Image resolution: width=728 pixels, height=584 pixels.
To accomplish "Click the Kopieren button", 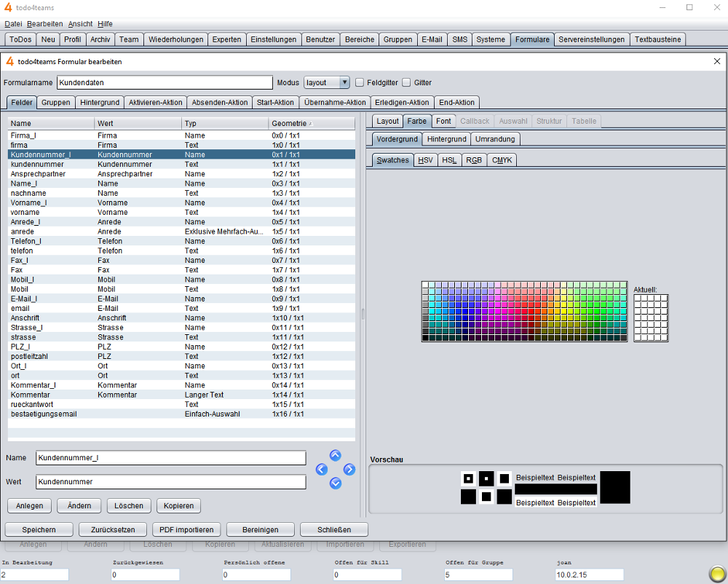I will (x=178, y=506).
